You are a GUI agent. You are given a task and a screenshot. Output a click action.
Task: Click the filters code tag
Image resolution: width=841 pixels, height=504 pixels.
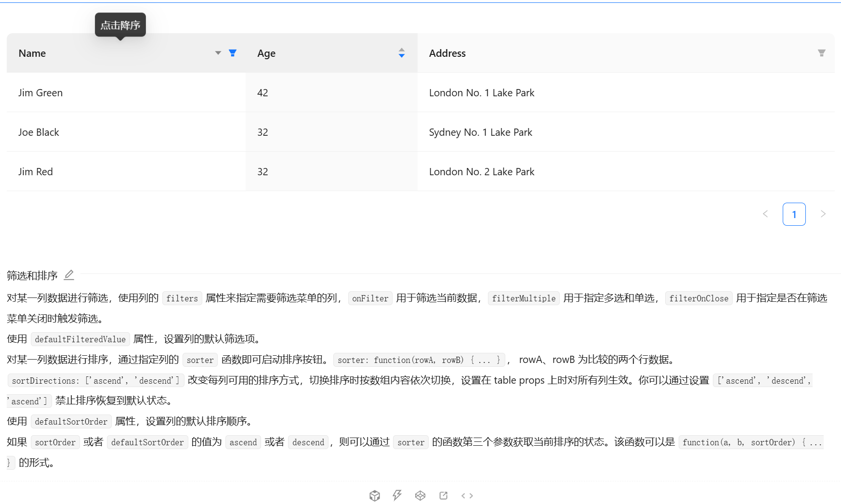182,298
